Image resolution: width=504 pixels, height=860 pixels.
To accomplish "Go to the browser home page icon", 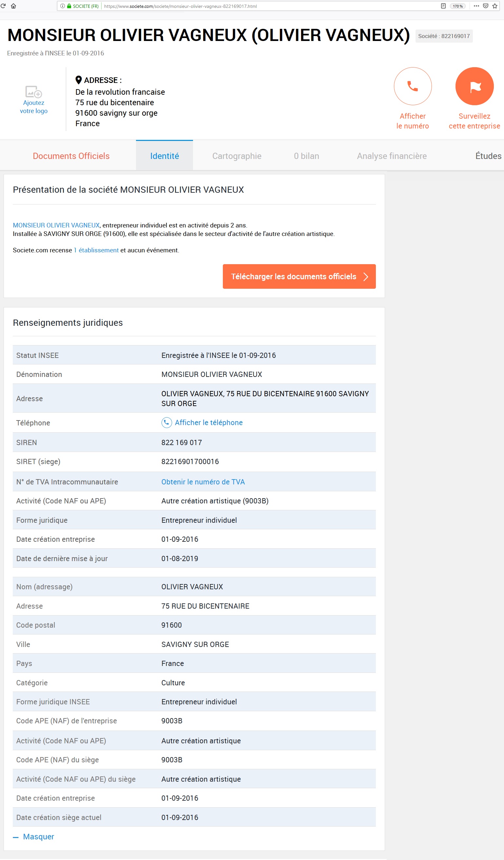I will point(14,6).
